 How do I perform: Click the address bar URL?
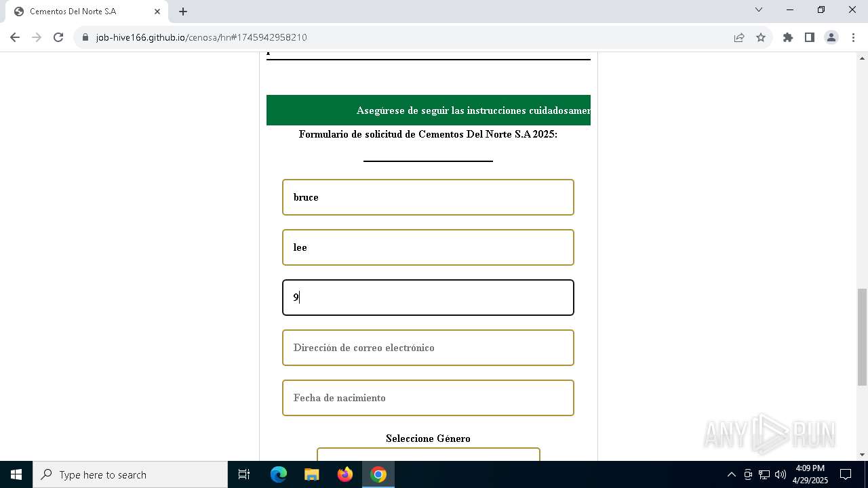(201, 37)
